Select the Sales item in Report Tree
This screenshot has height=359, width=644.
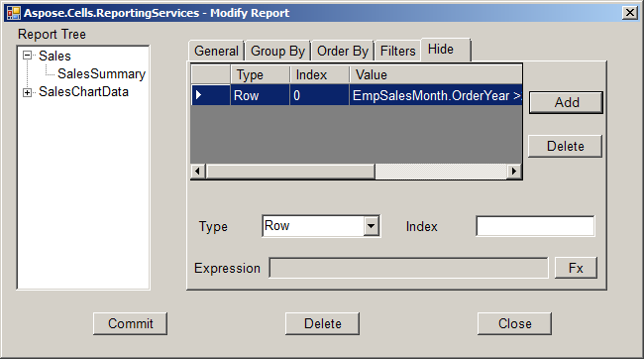point(54,56)
